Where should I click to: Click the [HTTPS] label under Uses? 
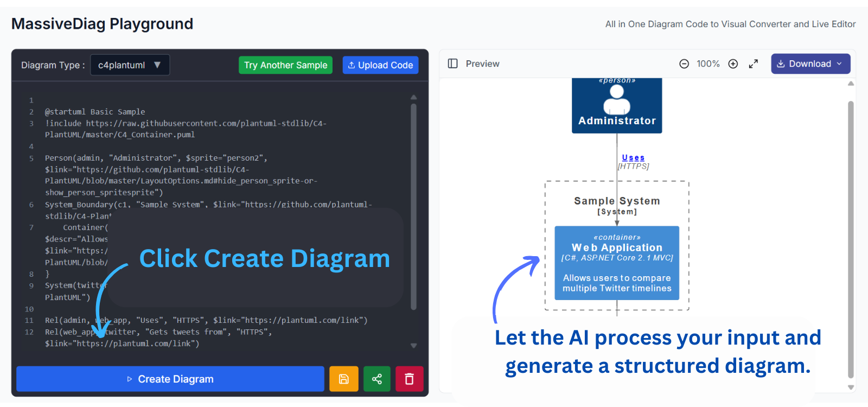click(633, 167)
